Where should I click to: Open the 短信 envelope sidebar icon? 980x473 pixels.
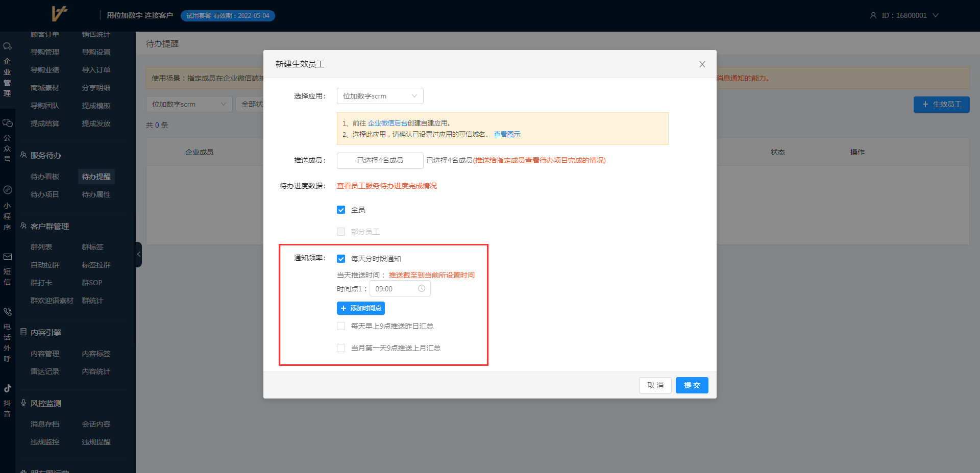point(7,257)
